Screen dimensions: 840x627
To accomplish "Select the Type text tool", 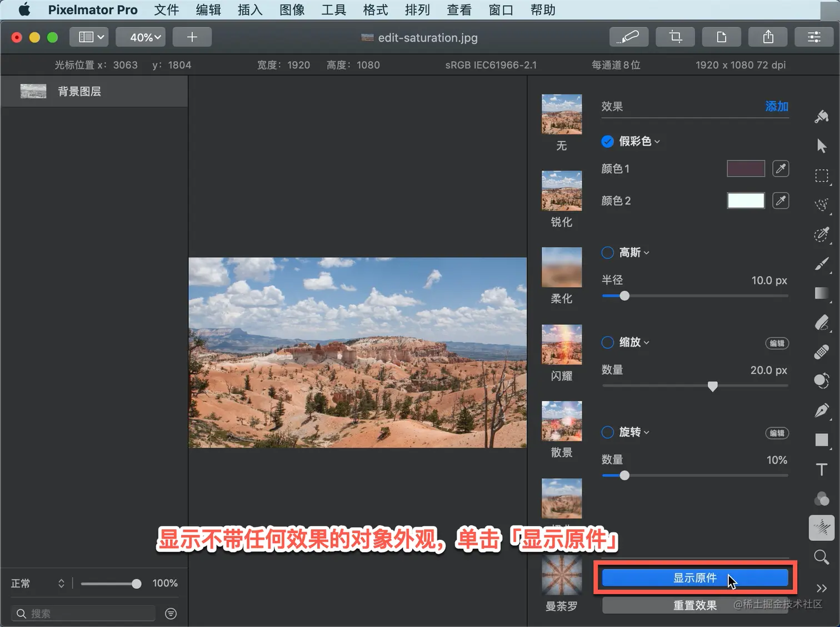I will pyautogui.click(x=822, y=469).
